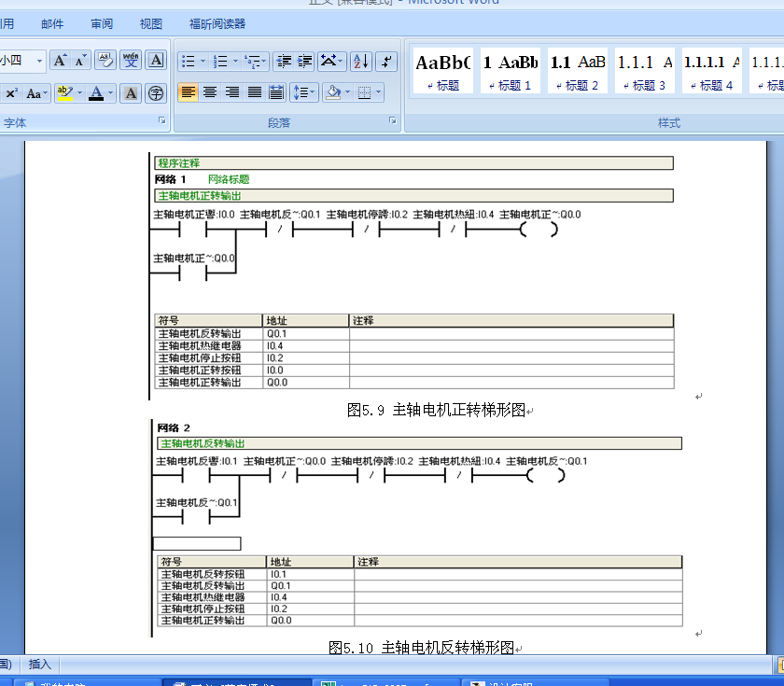Screen dimensions: 784x686
Task: Toggle superscript formatting
Action: [12, 93]
